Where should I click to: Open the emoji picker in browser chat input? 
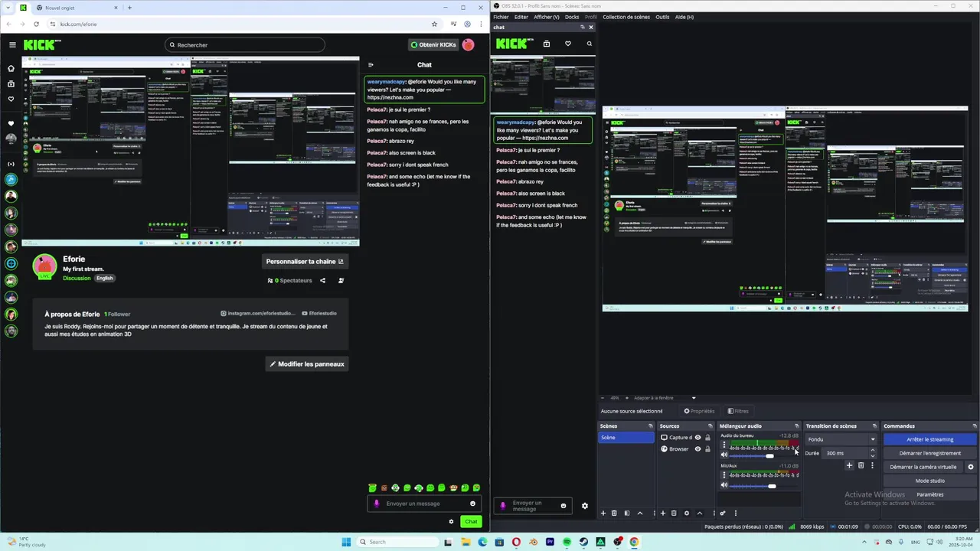(x=472, y=504)
